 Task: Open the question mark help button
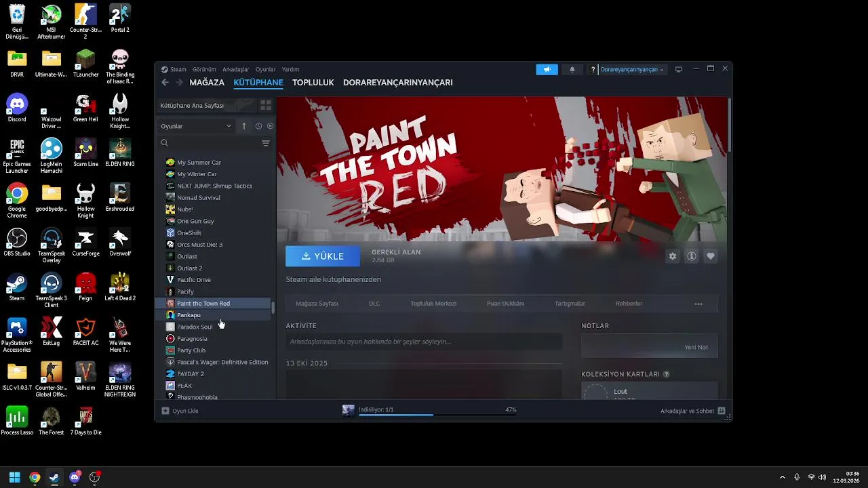tap(593, 69)
